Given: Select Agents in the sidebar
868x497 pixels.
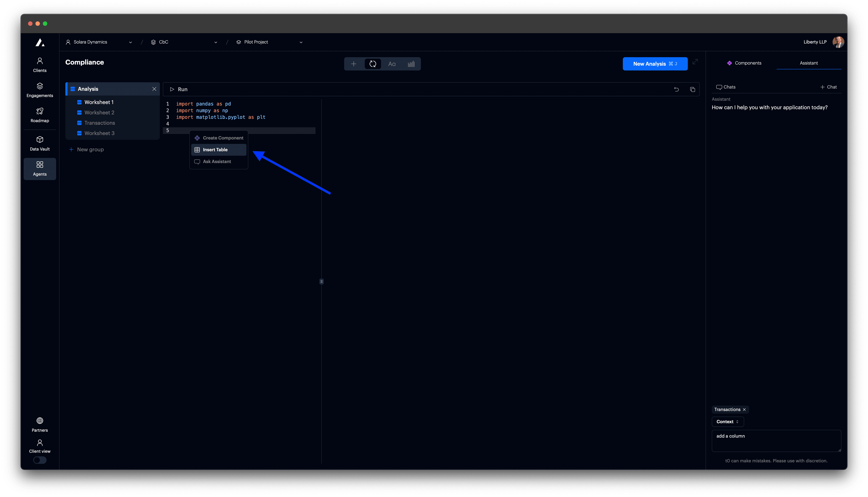Looking at the screenshot, I should pyautogui.click(x=40, y=168).
